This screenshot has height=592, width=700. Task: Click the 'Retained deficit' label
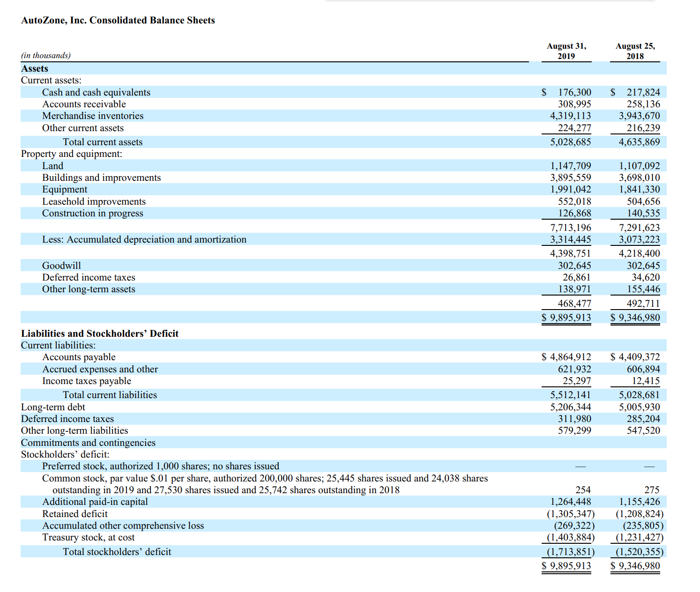[75, 514]
